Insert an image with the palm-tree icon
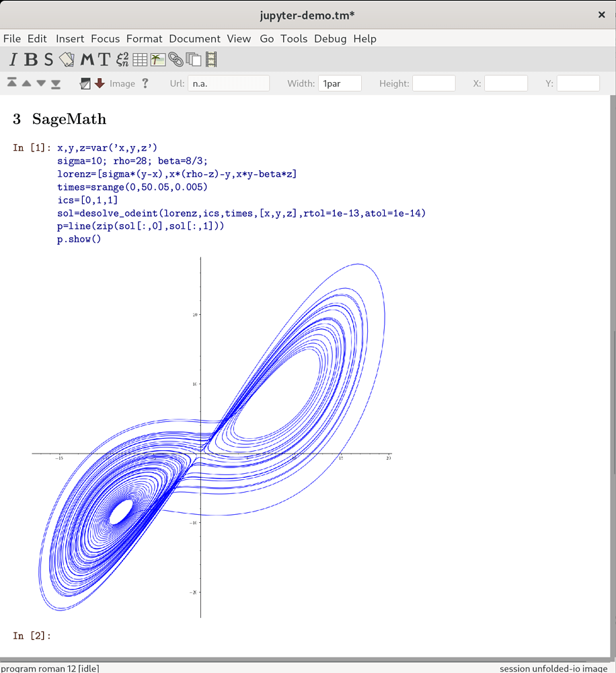This screenshot has width=616, height=673. click(x=158, y=60)
